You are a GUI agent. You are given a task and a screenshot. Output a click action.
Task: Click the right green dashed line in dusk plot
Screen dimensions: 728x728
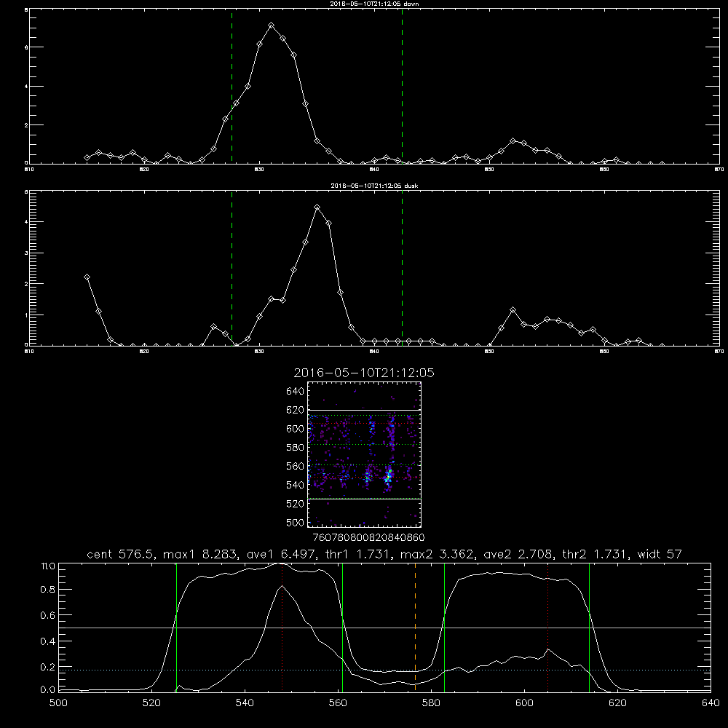coord(402,268)
